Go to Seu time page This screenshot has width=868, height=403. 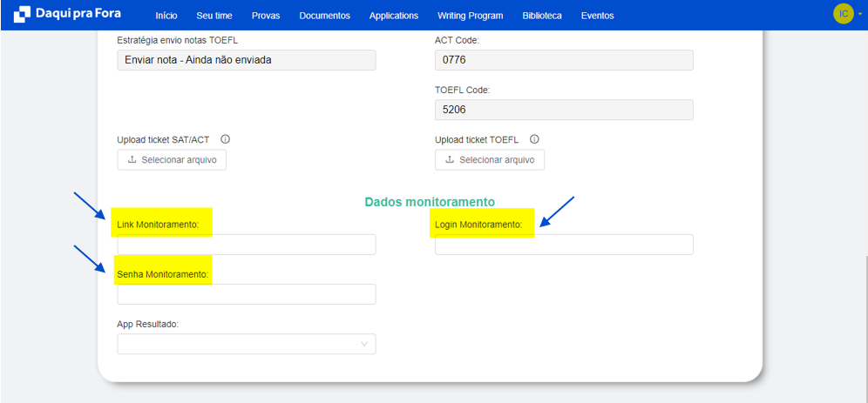pyautogui.click(x=214, y=16)
